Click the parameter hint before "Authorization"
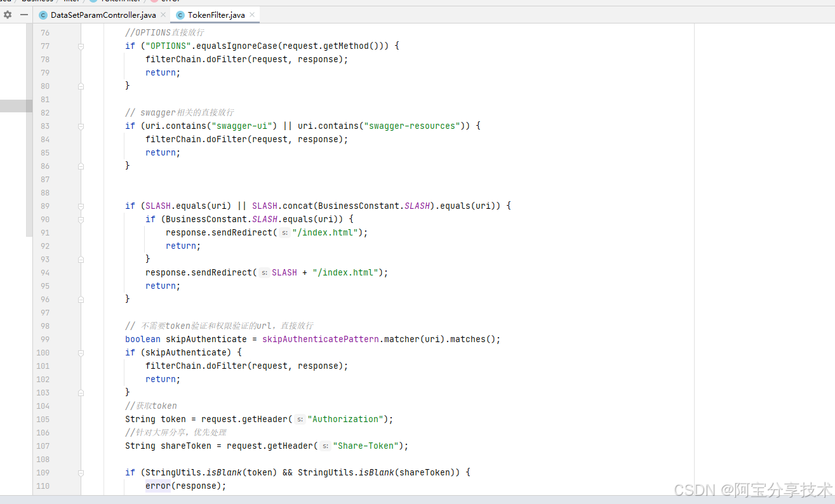 point(300,420)
